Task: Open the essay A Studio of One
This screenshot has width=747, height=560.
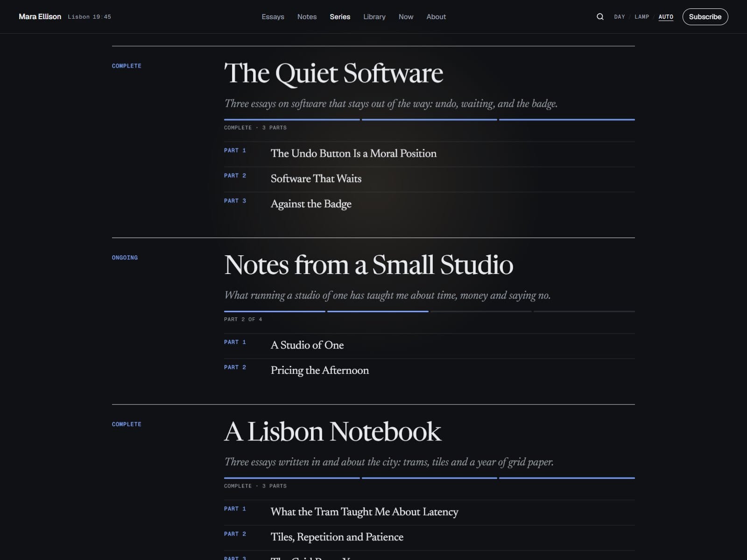Action: click(x=307, y=345)
